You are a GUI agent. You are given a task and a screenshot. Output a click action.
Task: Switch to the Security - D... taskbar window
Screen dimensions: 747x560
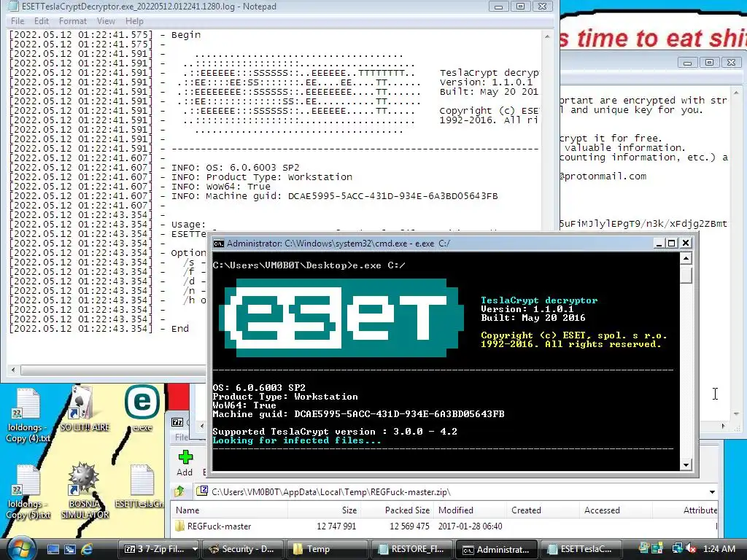(x=243, y=549)
